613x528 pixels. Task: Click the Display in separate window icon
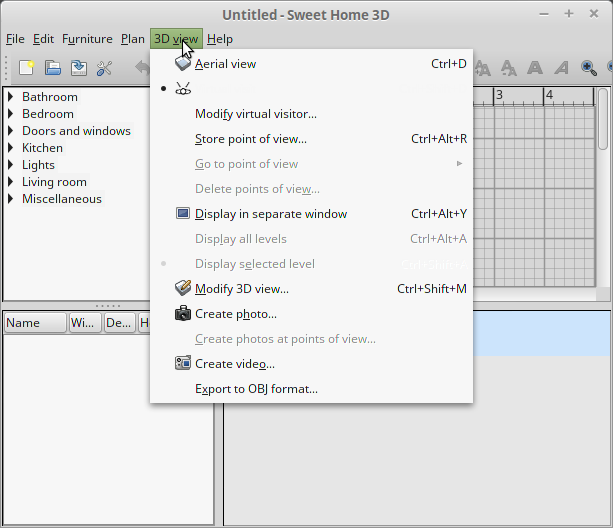pos(183,213)
